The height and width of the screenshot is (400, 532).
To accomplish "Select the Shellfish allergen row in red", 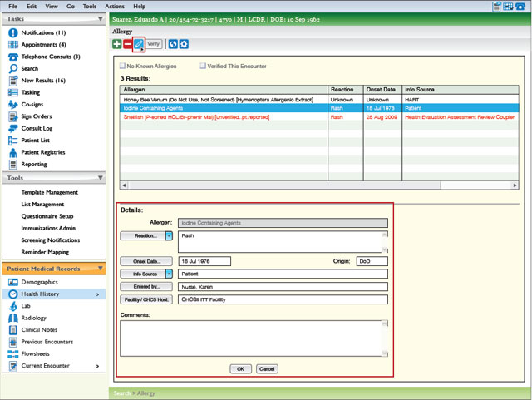I will 319,117.
